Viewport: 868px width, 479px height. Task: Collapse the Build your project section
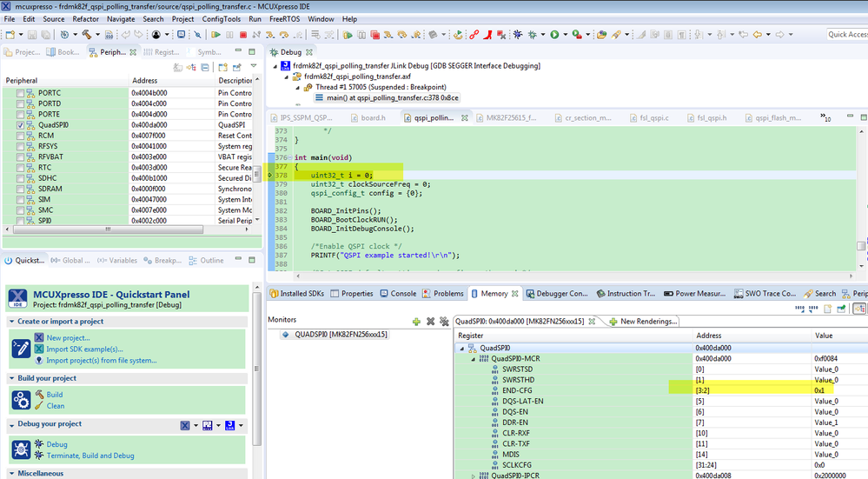tap(11, 378)
